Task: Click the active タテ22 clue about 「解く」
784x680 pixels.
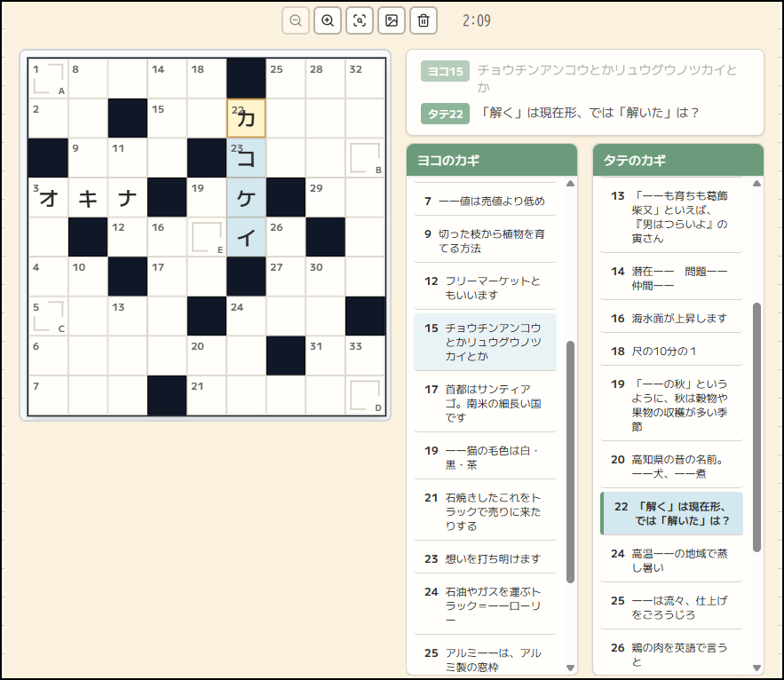Action: point(671,514)
